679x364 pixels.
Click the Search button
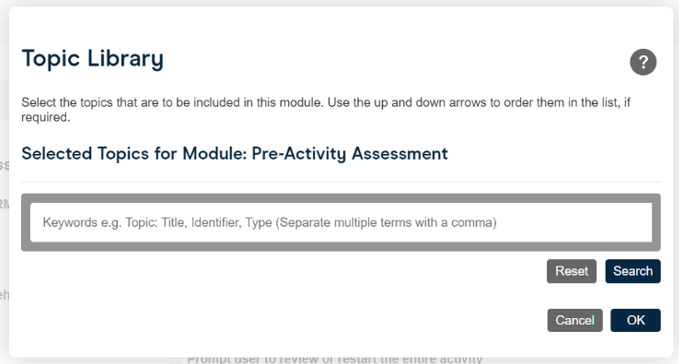coord(633,271)
